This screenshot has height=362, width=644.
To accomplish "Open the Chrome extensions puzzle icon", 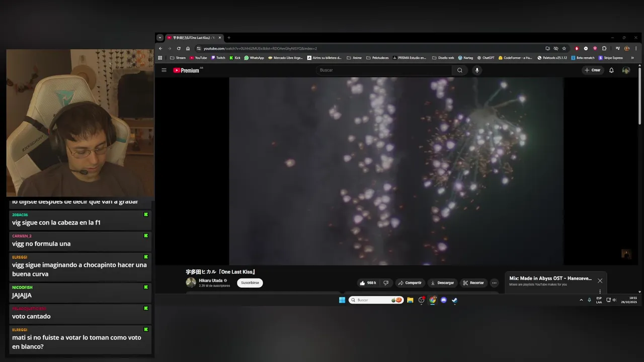I will (604, 48).
